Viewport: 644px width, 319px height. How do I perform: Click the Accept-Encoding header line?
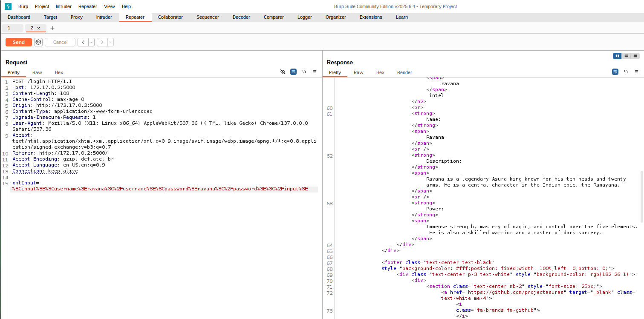tap(63, 159)
